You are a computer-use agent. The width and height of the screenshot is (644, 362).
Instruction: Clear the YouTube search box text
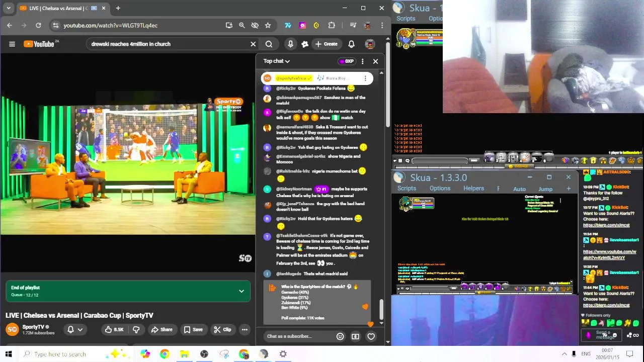pos(253,44)
